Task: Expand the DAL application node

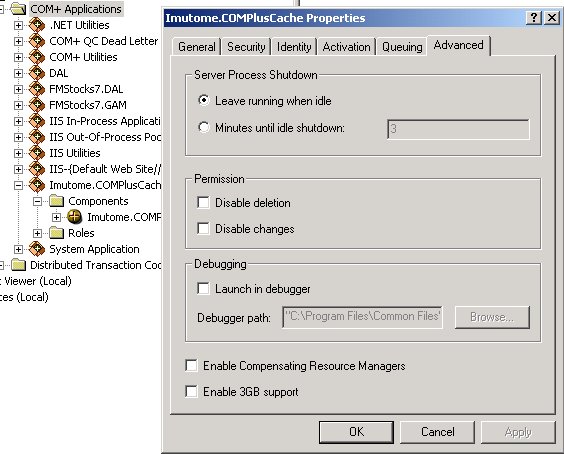Action: 18,73
